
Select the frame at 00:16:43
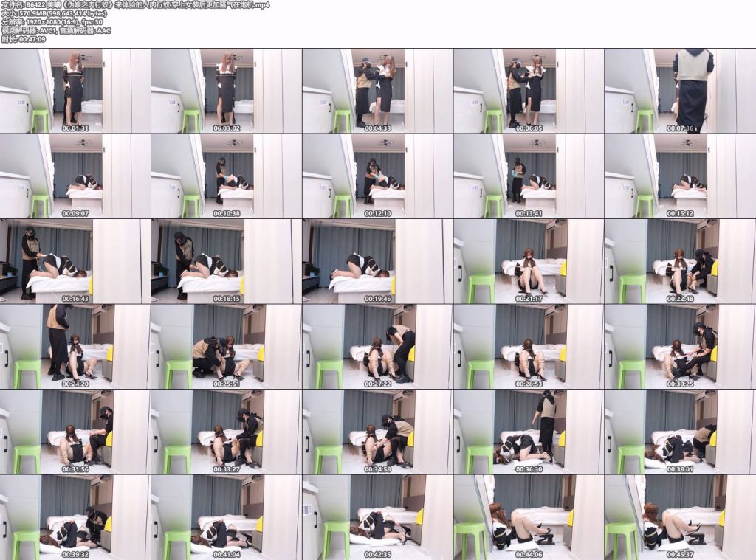[75, 261]
